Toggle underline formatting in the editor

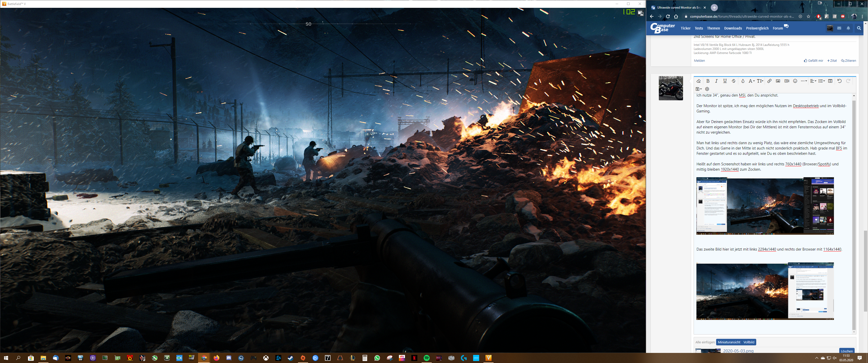point(725,81)
